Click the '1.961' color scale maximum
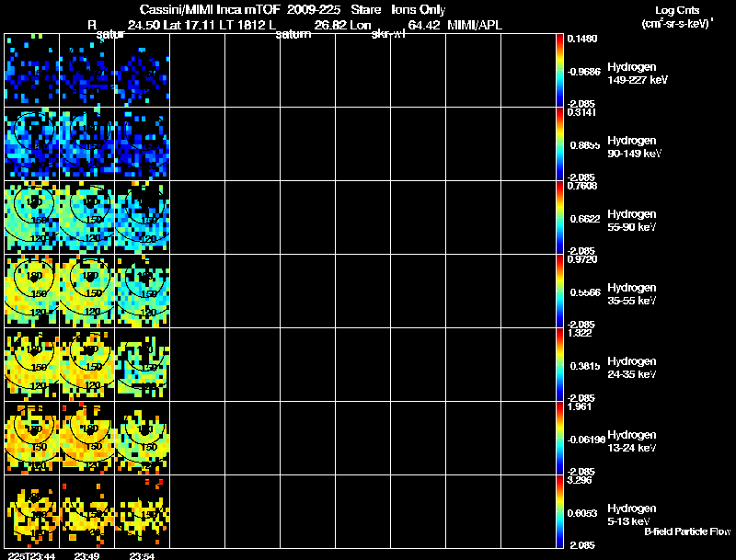The height and width of the screenshot is (560, 736). (x=580, y=406)
